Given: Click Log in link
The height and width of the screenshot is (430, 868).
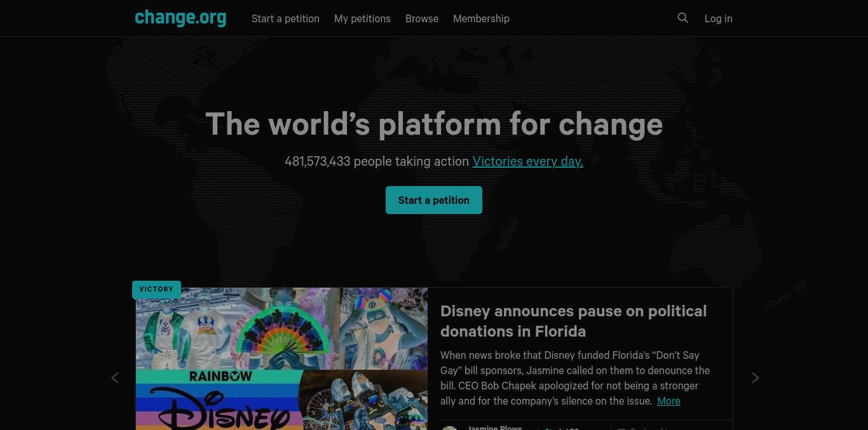Looking at the screenshot, I should [718, 18].
